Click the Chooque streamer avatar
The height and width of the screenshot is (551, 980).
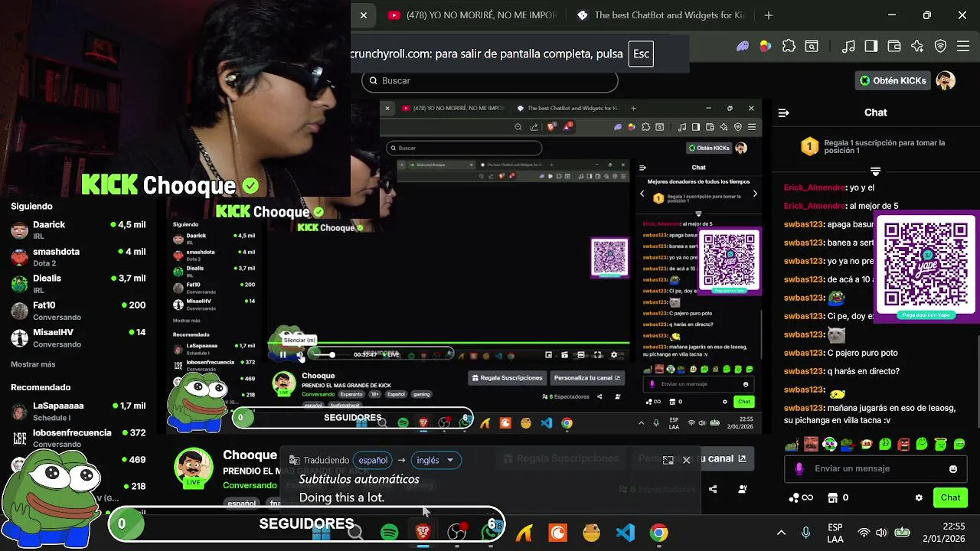click(x=194, y=468)
